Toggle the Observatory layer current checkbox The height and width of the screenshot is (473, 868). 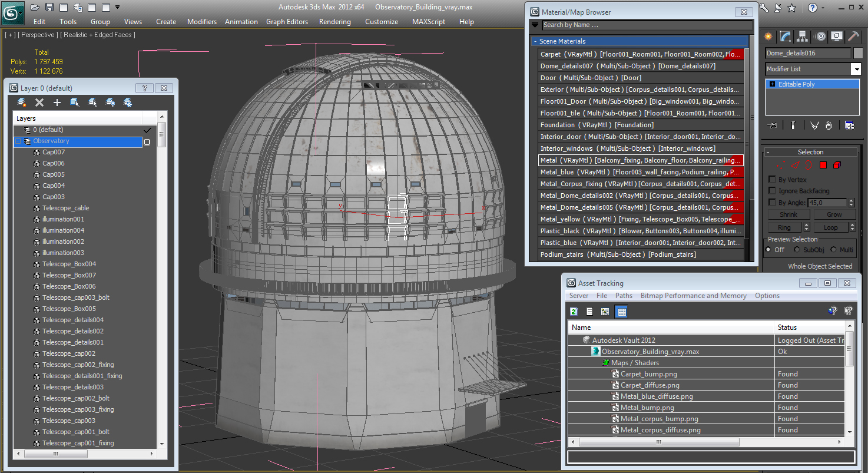[x=147, y=142]
